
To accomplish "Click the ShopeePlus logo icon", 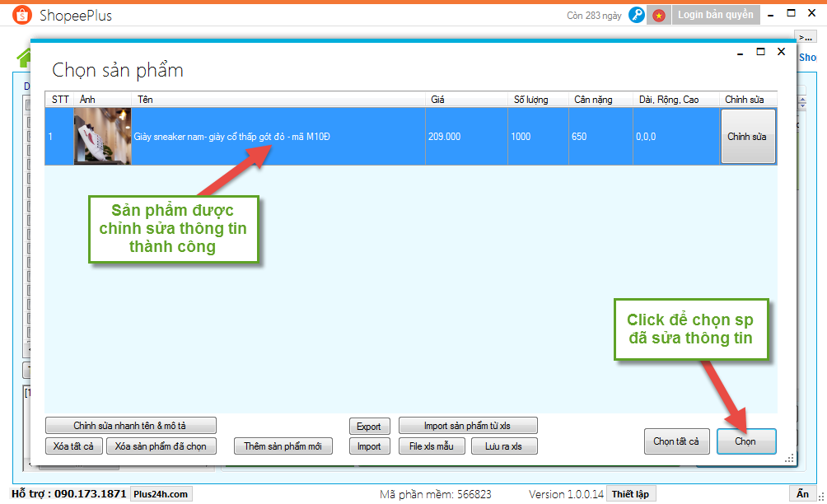I will [x=22, y=15].
